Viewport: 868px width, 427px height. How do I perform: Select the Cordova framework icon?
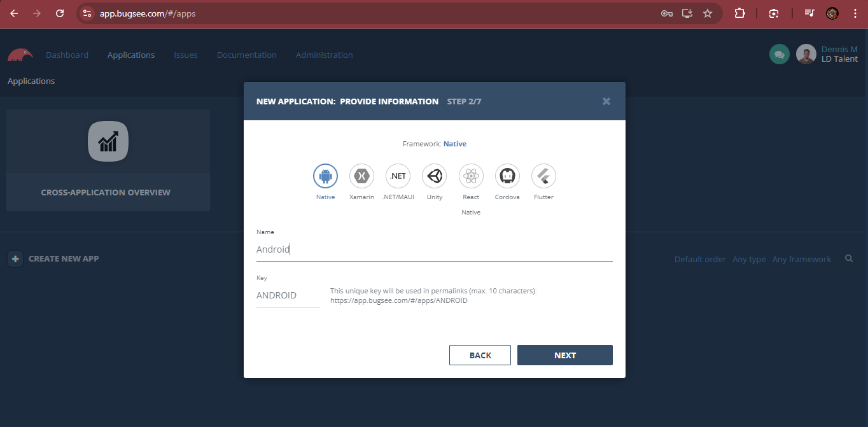(x=507, y=176)
